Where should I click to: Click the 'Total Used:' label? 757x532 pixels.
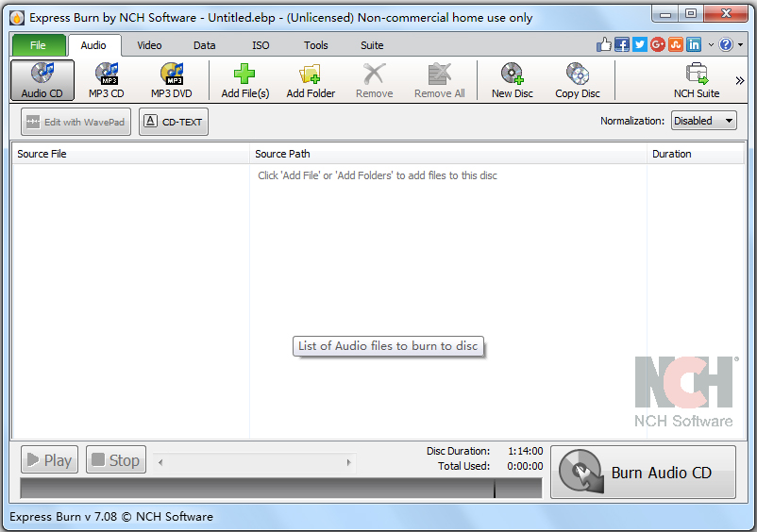click(464, 466)
